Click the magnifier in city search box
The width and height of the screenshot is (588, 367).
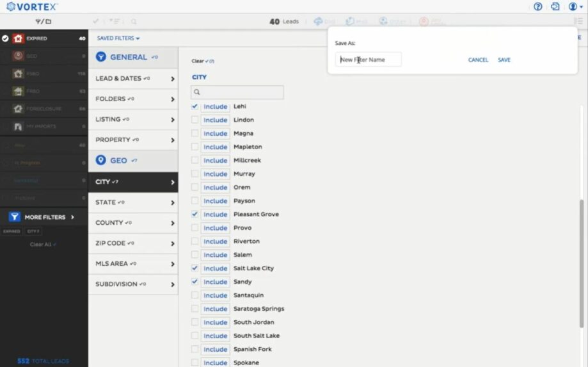[197, 92]
